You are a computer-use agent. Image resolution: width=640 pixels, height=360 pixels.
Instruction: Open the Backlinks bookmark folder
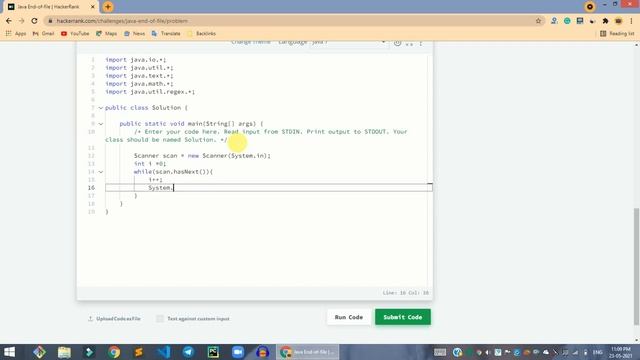201,33
